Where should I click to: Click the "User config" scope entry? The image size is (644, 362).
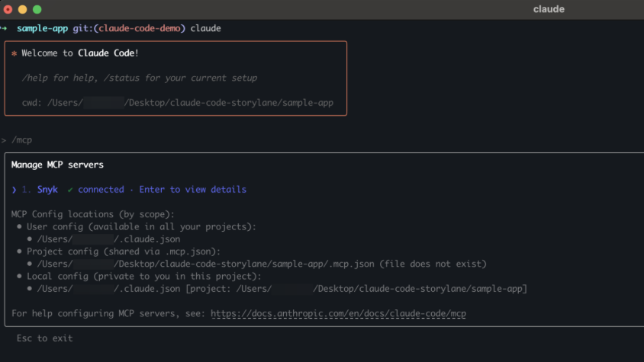click(141, 226)
